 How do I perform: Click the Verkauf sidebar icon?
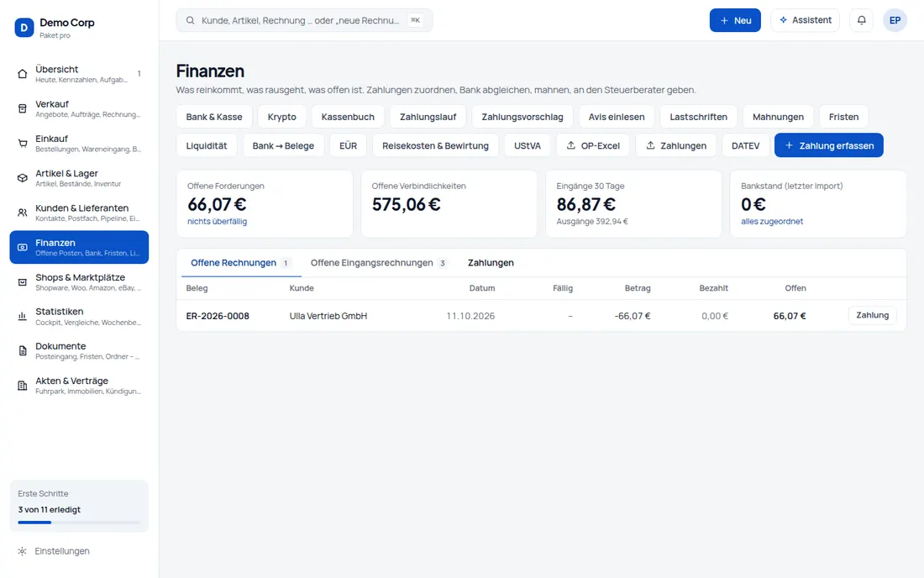pos(23,108)
